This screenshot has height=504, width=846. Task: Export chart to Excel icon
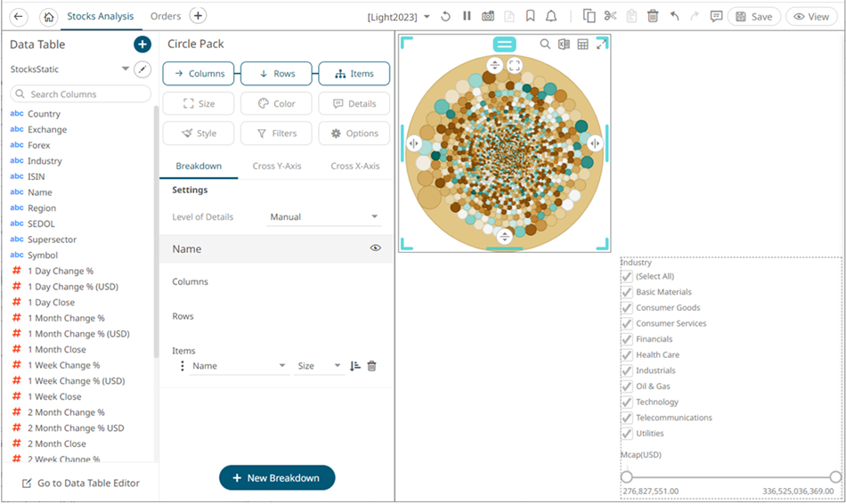pyautogui.click(x=564, y=45)
